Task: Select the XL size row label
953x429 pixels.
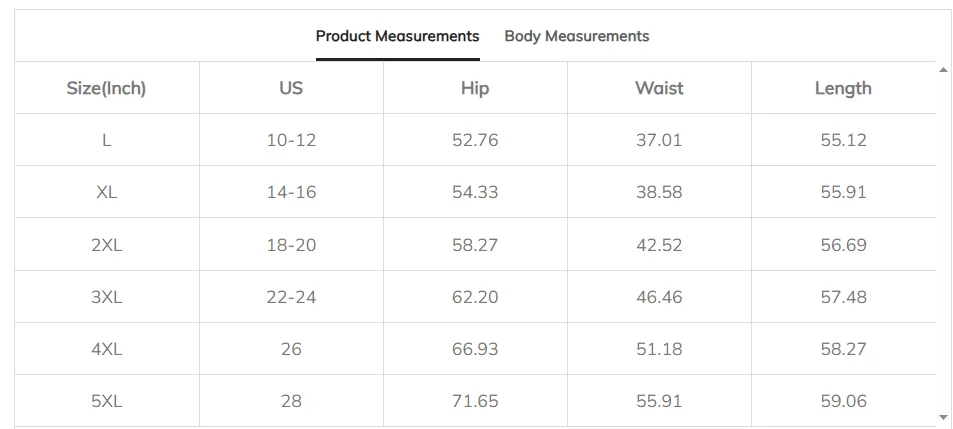Action: (x=106, y=192)
